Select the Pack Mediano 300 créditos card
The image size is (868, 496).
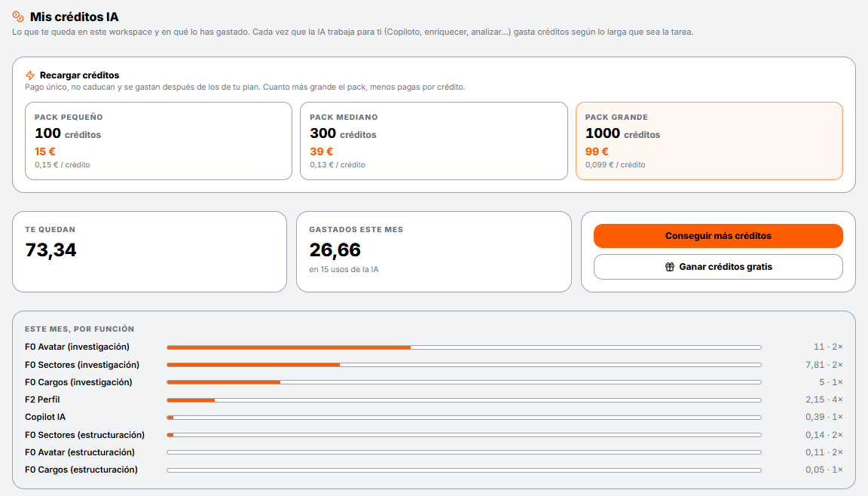(433, 141)
